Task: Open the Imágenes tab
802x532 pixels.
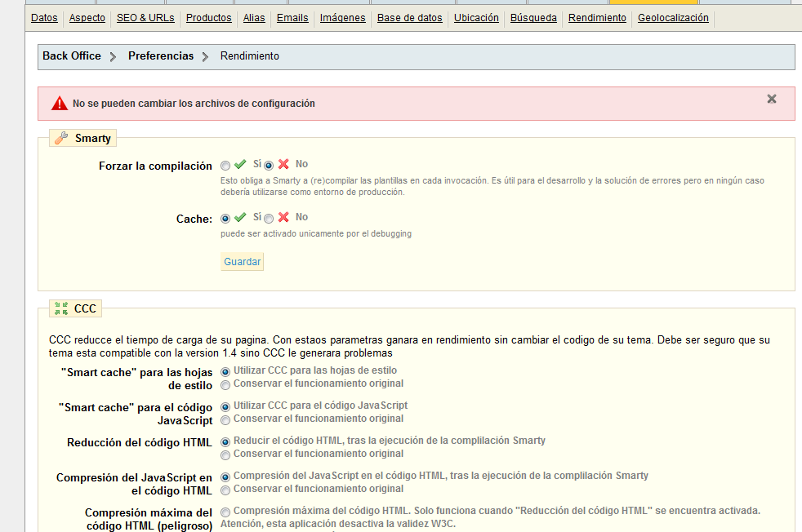Action: click(343, 18)
